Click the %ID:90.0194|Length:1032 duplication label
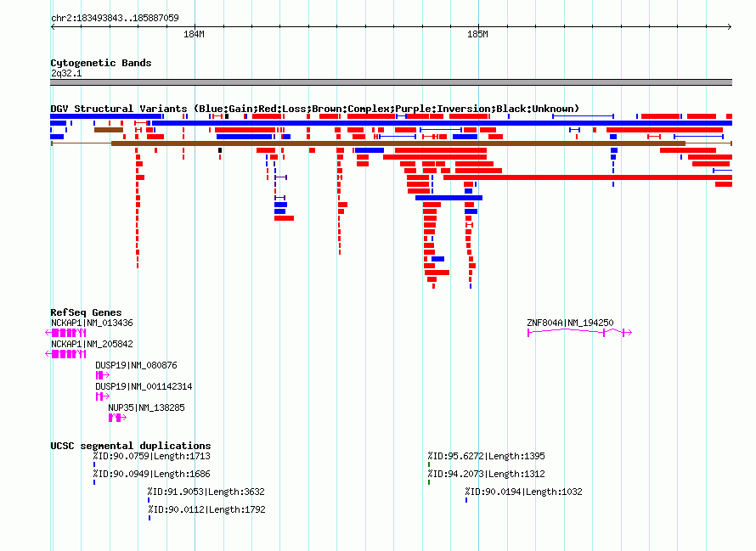The image size is (756, 551). (x=523, y=492)
